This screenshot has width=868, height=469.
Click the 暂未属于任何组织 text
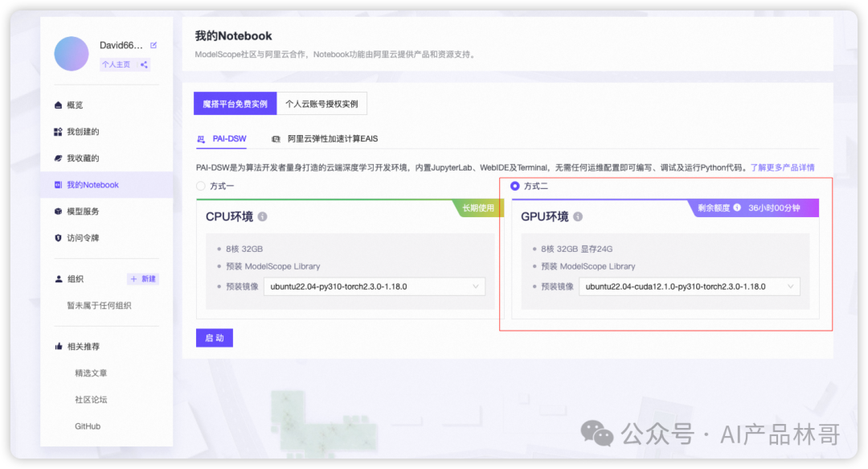[x=99, y=306]
